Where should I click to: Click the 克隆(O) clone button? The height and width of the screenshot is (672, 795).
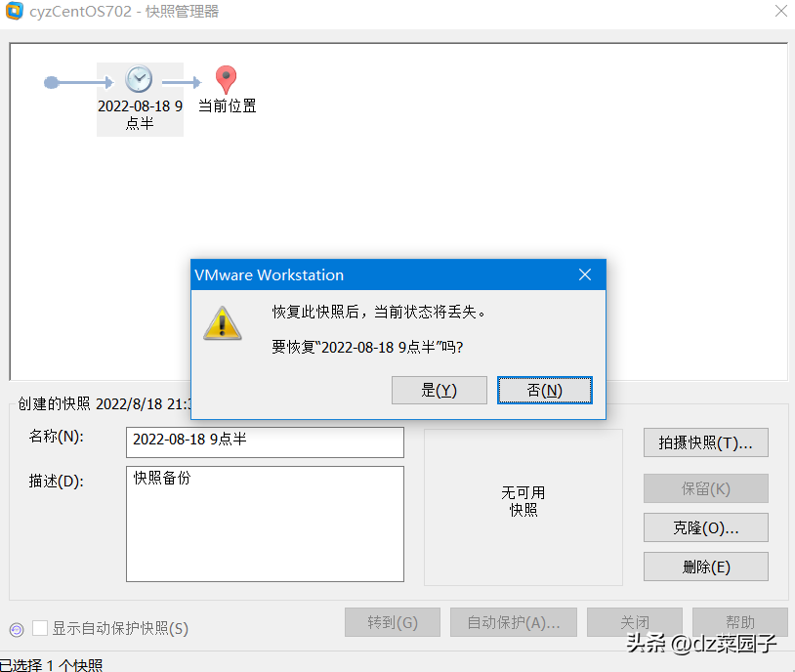pyautogui.click(x=706, y=527)
